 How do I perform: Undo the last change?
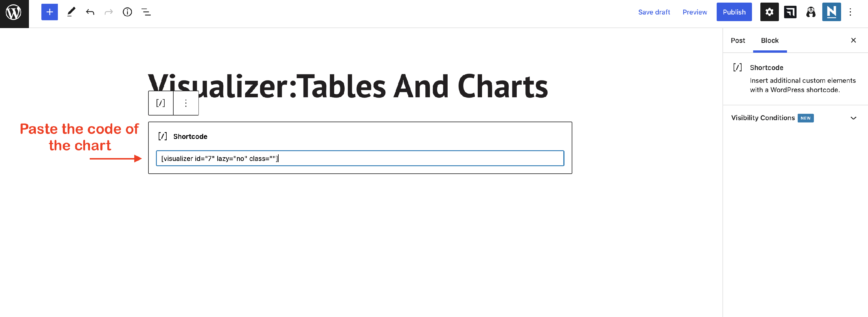point(90,12)
